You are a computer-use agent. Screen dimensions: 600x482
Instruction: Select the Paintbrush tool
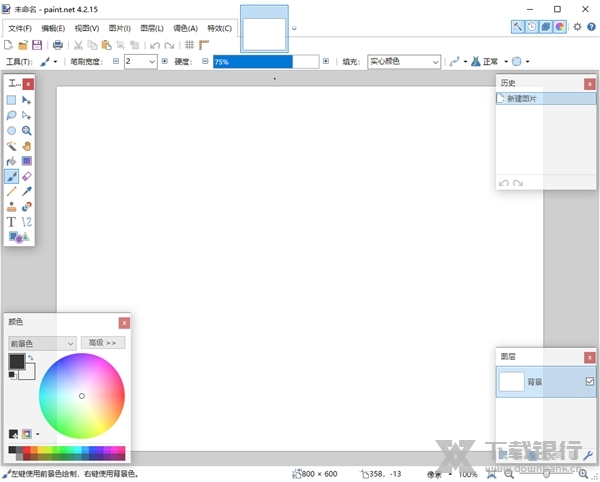[11, 176]
